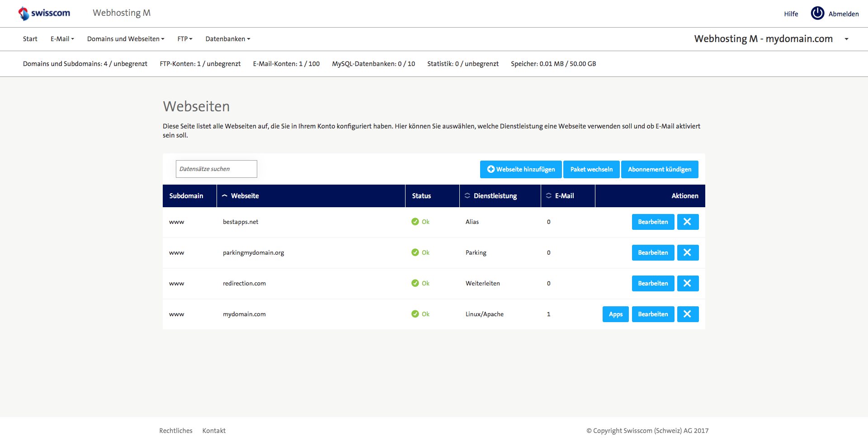Remove redirection.com via its X button

point(688,283)
